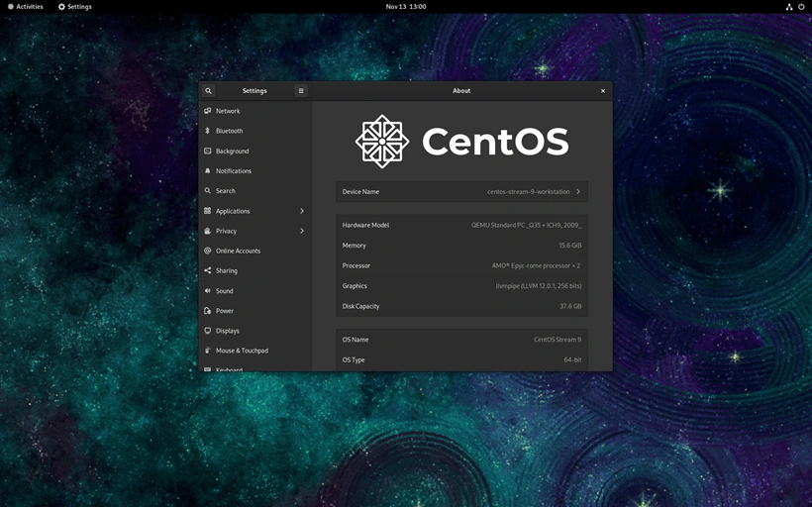Image resolution: width=812 pixels, height=507 pixels.
Task: Click the Memory label
Action: pos(355,246)
